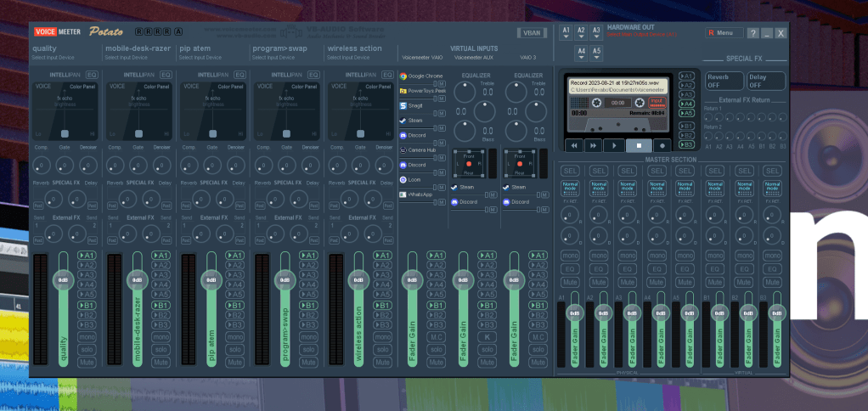This screenshot has width=868, height=411.
Task: Start cassette playback with the play button
Action: (x=613, y=145)
